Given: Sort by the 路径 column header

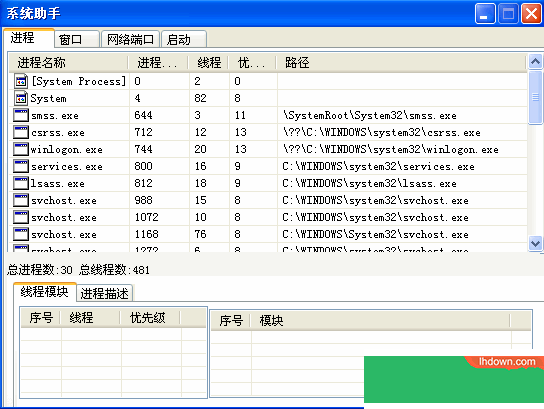Looking at the screenshot, I should [x=401, y=63].
